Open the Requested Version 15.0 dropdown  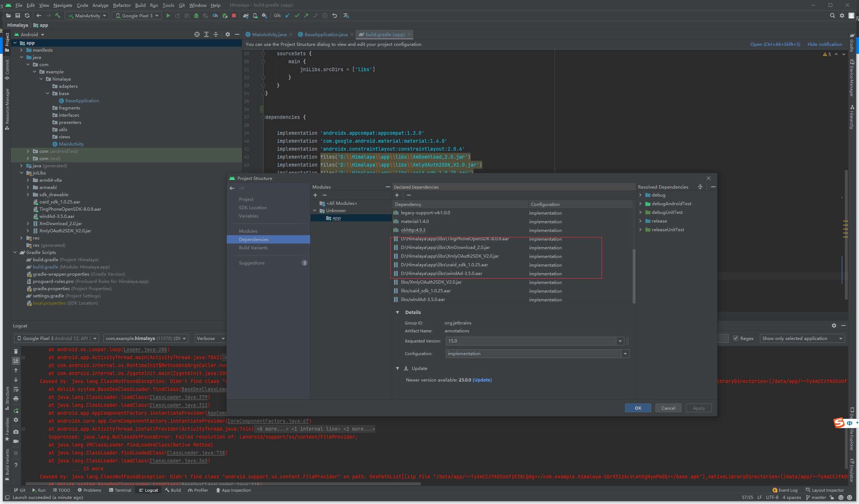(620, 341)
